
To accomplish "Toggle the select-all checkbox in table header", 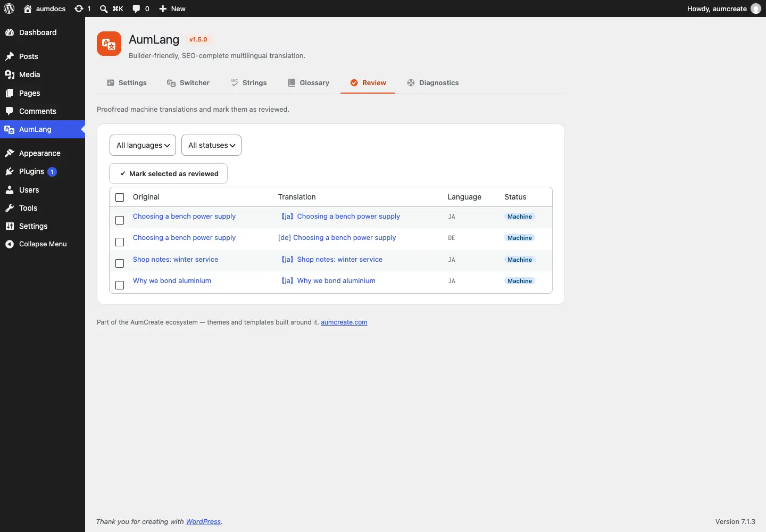I will 120,197.
